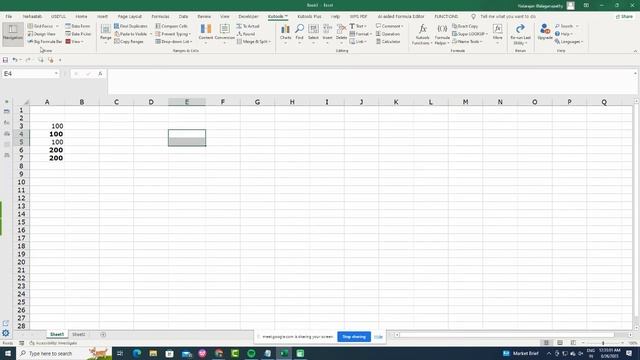The height and width of the screenshot is (360, 640).
Task: Click the To Actual tool
Action: click(x=248, y=26)
